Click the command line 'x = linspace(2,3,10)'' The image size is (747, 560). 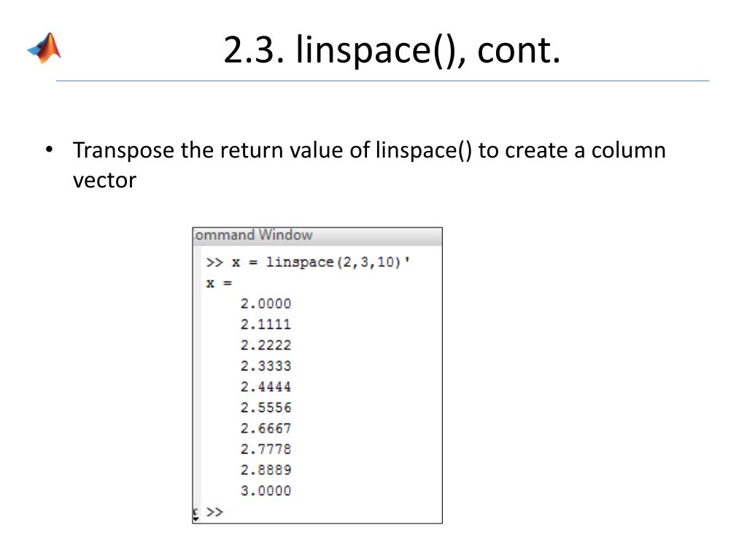(321, 262)
